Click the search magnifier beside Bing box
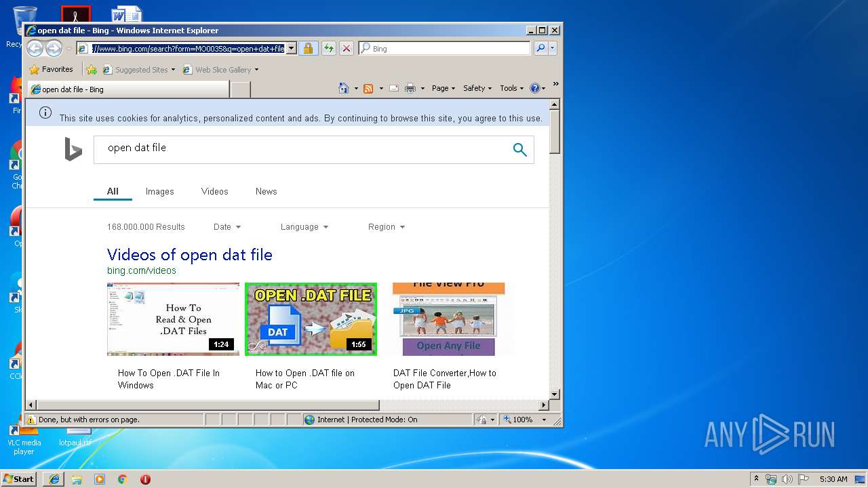 [x=540, y=48]
